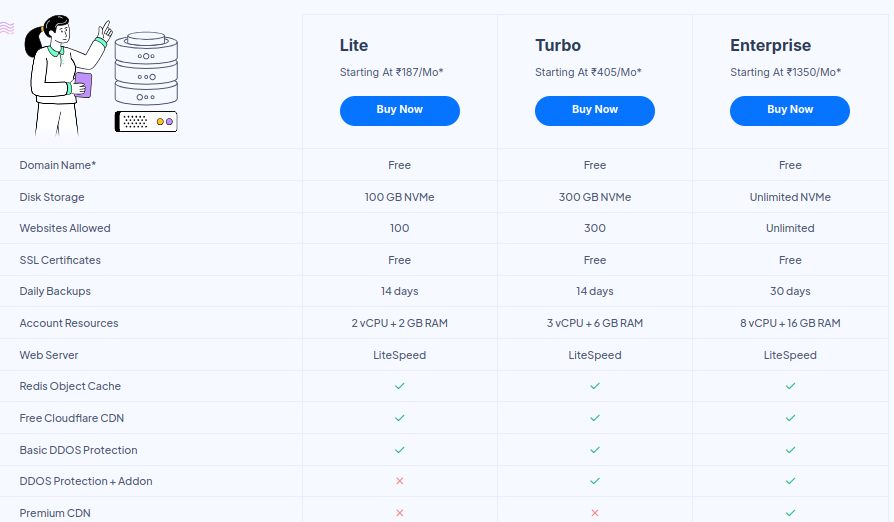Click the Daily Backups row label
Image resolution: width=894 pixels, height=522 pixels.
click(x=55, y=291)
